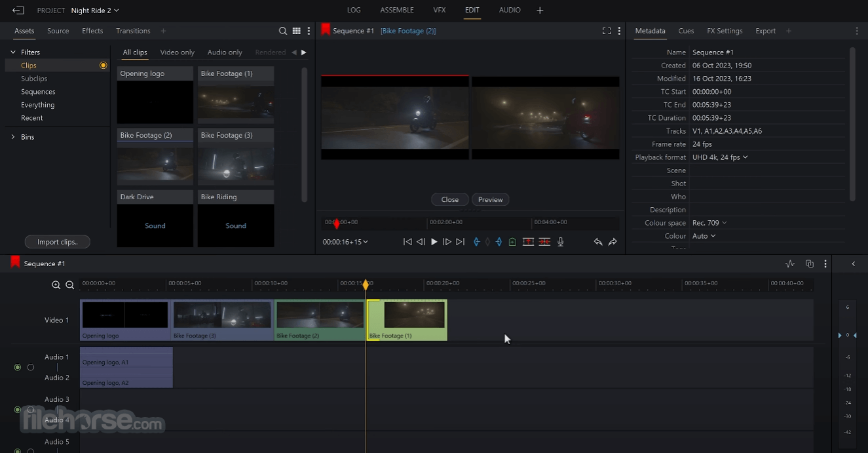Play the sequence in the viewer
Image resolution: width=868 pixels, height=453 pixels.
434,242
